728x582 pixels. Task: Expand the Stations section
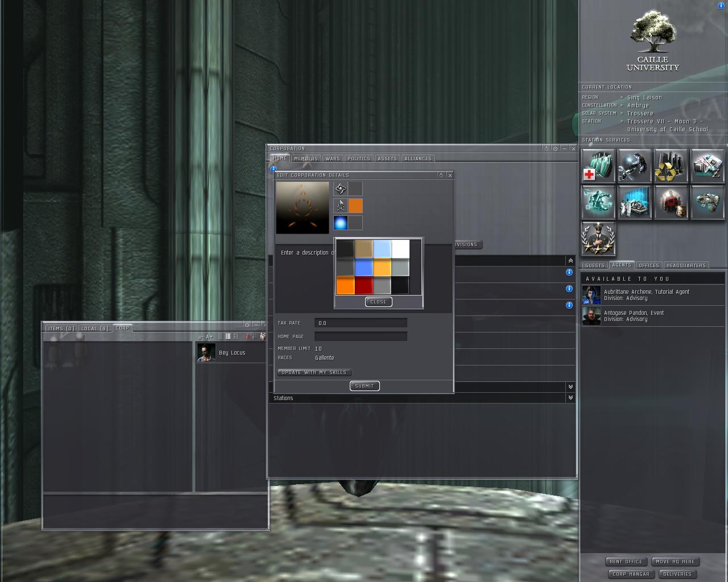tap(570, 398)
